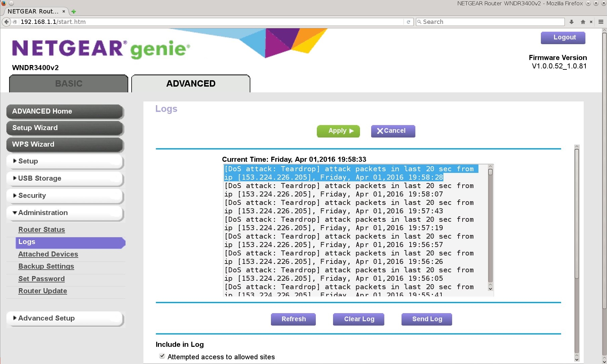Screen dimensions: 607x364
Task: Open a new tab with the plus icon
Action: [x=74, y=11]
